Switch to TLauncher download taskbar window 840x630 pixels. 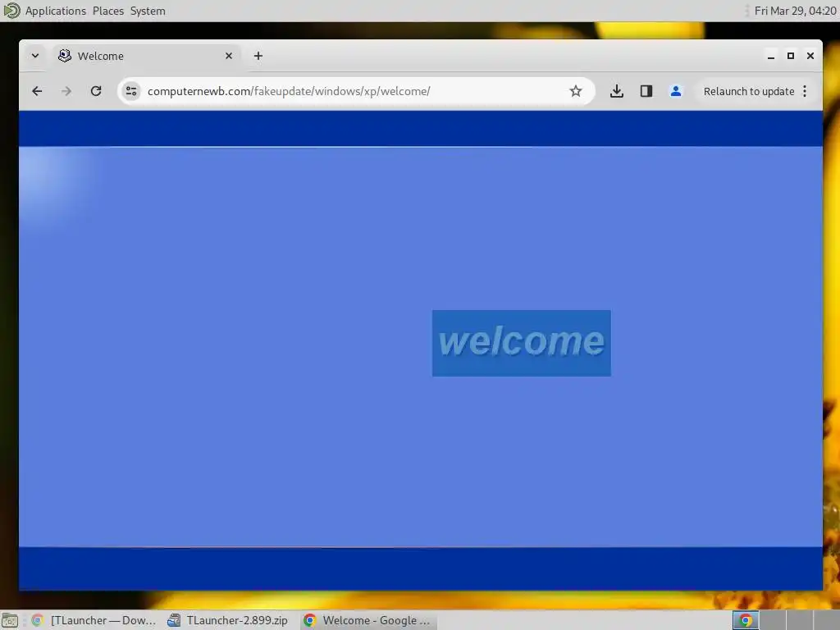point(94,620)
